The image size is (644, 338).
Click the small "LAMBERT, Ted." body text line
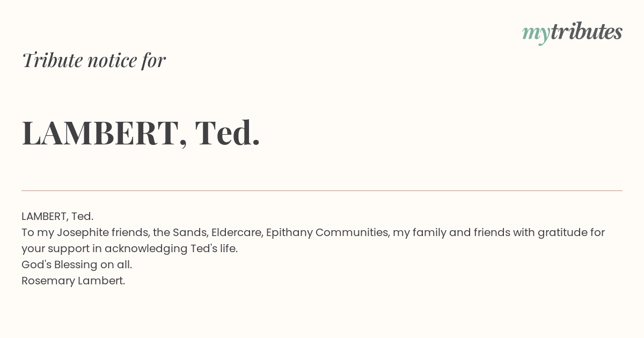coord(57,216)
